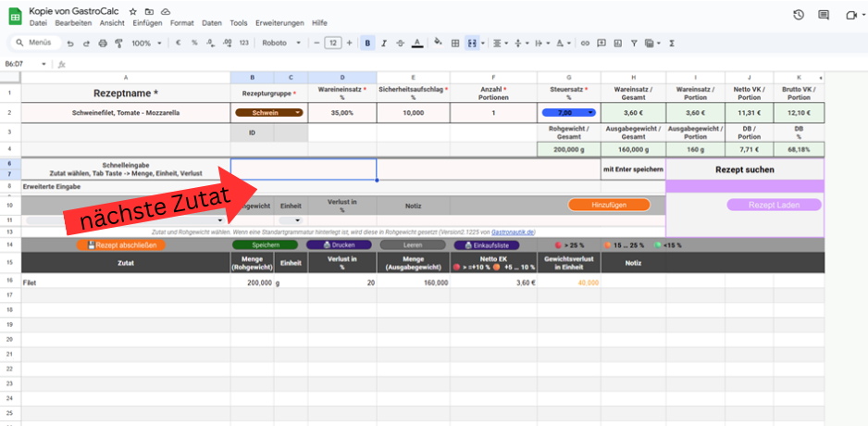Click the Einkaufsliste button
Viewport: 868px width, 426px height.
click(x=487, y=244)
